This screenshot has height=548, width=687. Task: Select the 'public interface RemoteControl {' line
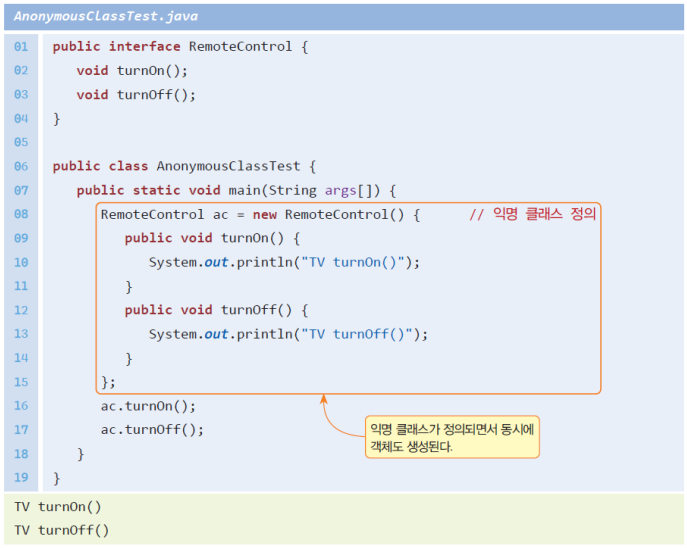coord(181,46)
